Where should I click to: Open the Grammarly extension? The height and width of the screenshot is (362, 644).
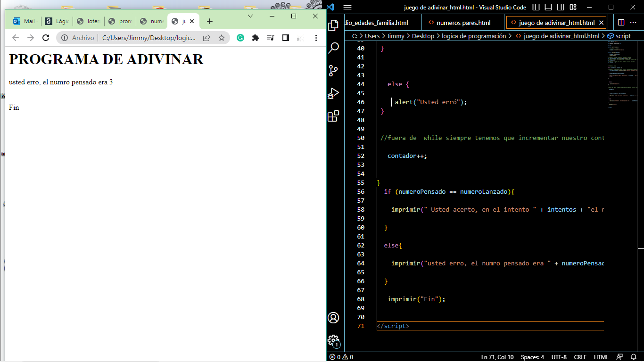[x=240, y=38]
